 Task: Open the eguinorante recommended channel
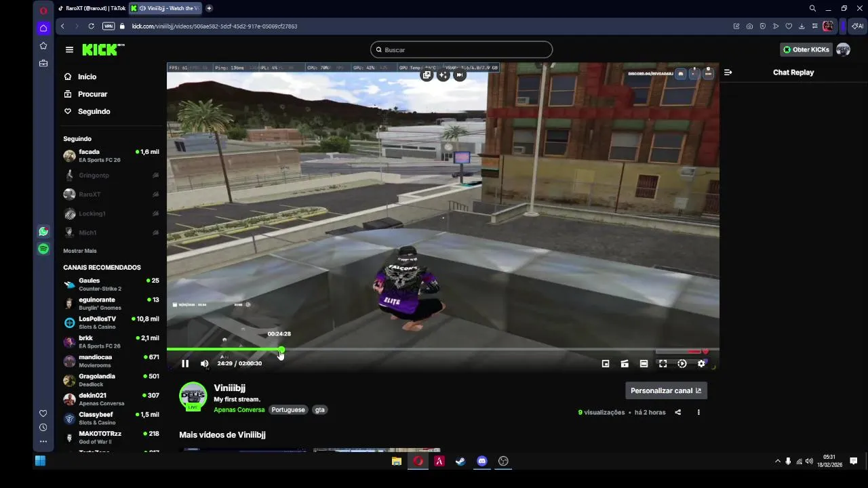[x=111, y=304]
